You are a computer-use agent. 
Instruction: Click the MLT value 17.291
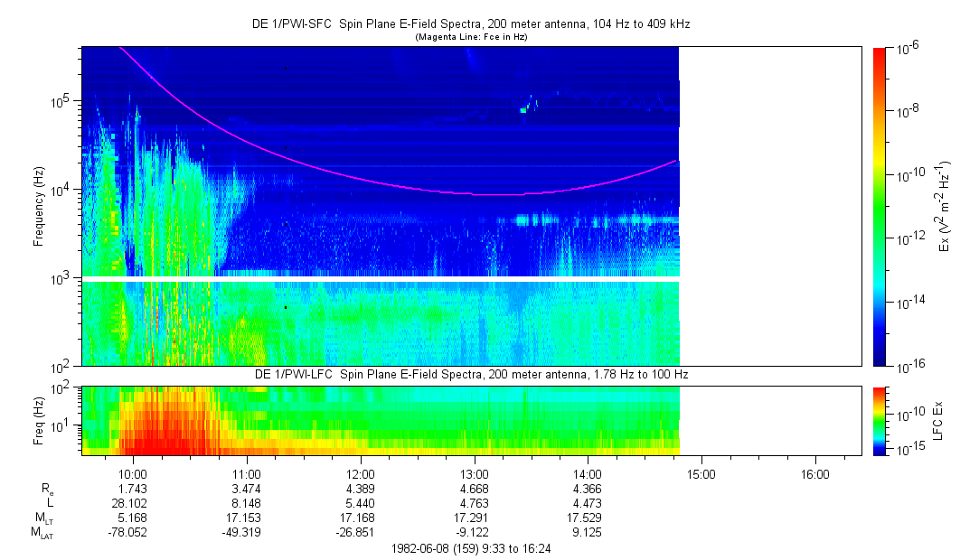470,518
